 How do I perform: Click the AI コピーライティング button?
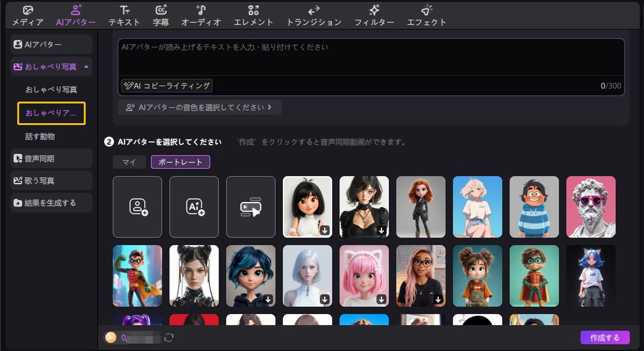click(x=167, y=86)
